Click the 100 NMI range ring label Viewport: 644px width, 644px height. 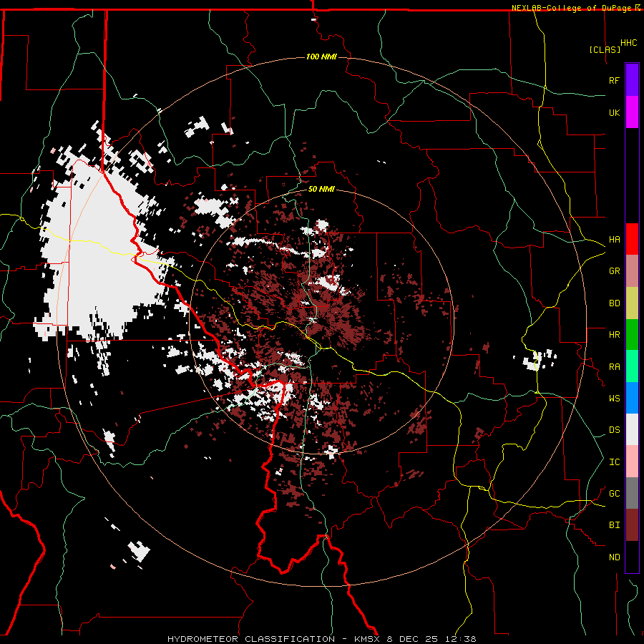(321, 57)
